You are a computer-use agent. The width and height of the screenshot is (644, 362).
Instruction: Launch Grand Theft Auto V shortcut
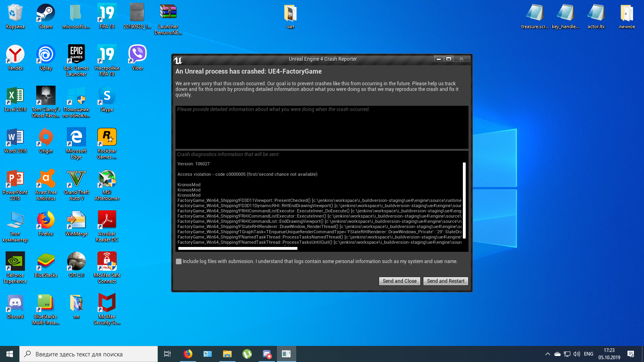tap(76, 185)
